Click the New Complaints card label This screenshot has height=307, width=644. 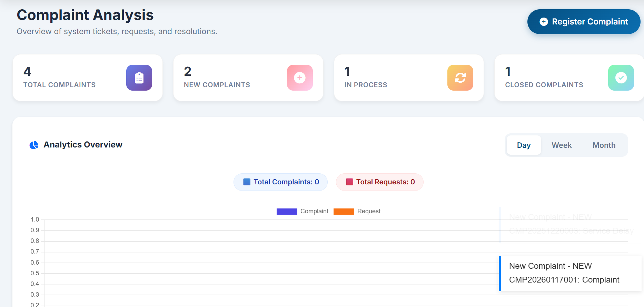pyautogui.click(x=217, y=85)
